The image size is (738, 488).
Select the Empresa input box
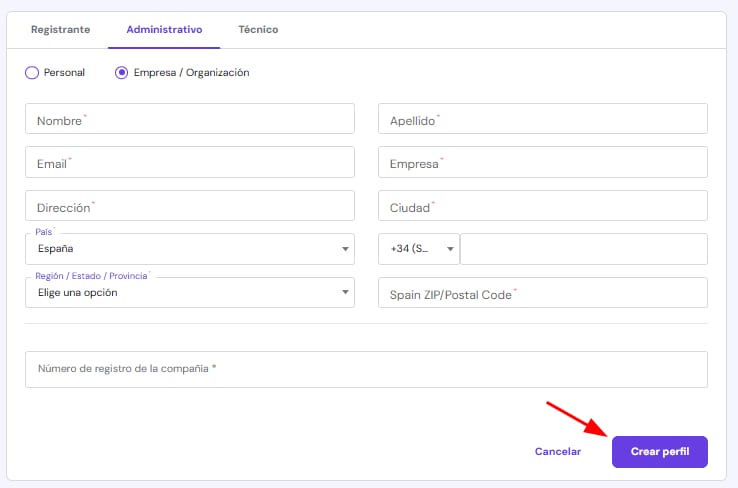(x=542, y=162)
